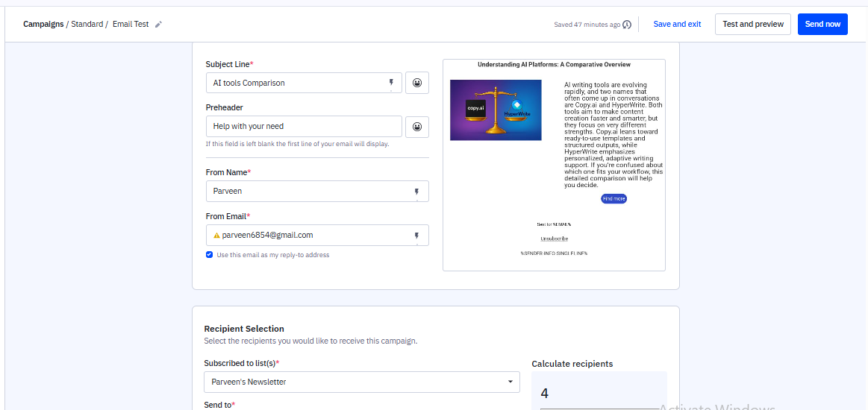This screenshot has width=868, height=410.
Task: Click the email preview scales image
Action: pos(496,110)
